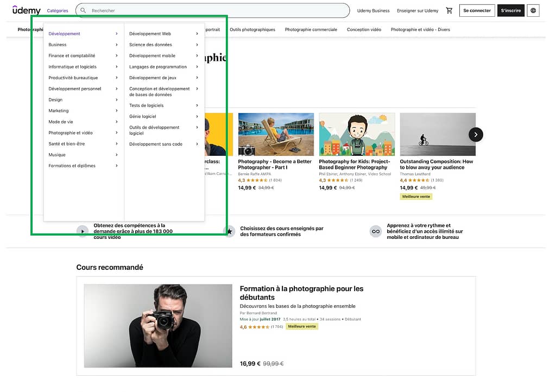The width and height of the screenshot is (556, 392).
Task: Open Photography - Become a Better Photographer title
Action: 274,165
